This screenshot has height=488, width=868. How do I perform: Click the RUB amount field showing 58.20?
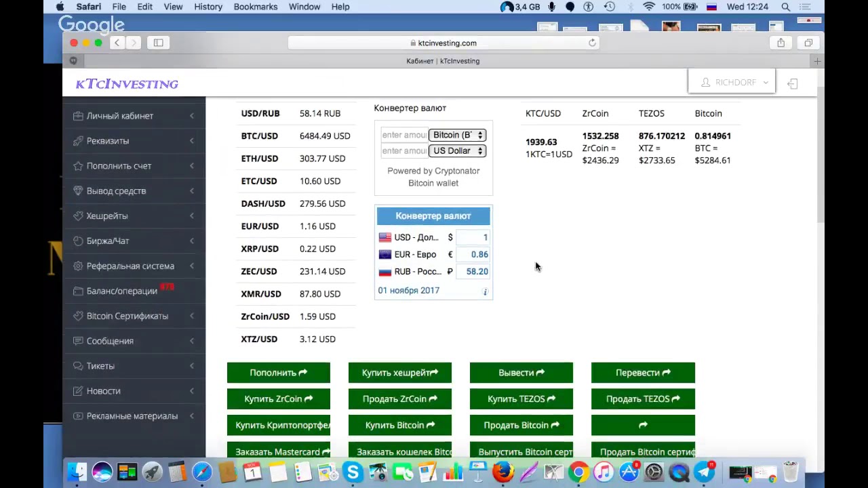tap(473, 271)
